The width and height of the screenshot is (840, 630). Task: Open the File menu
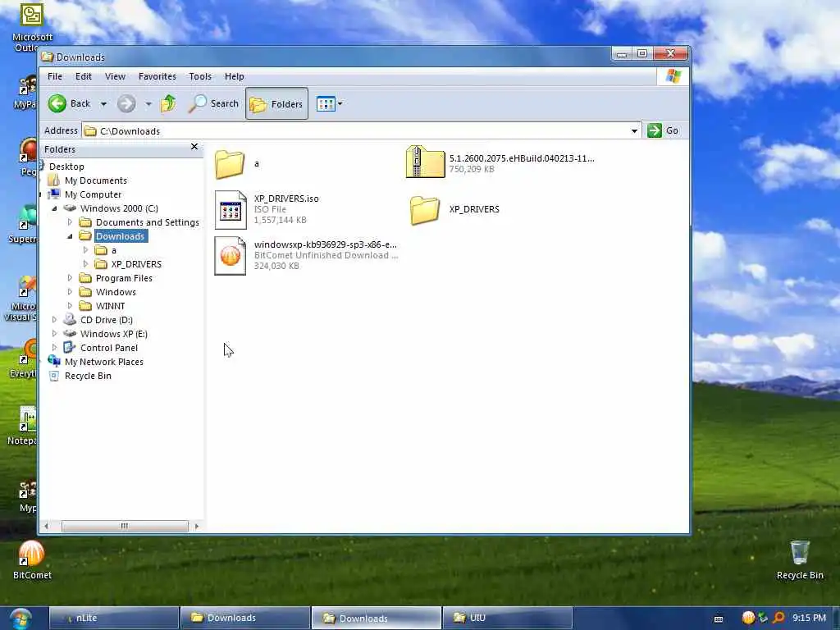pos(55,76)
